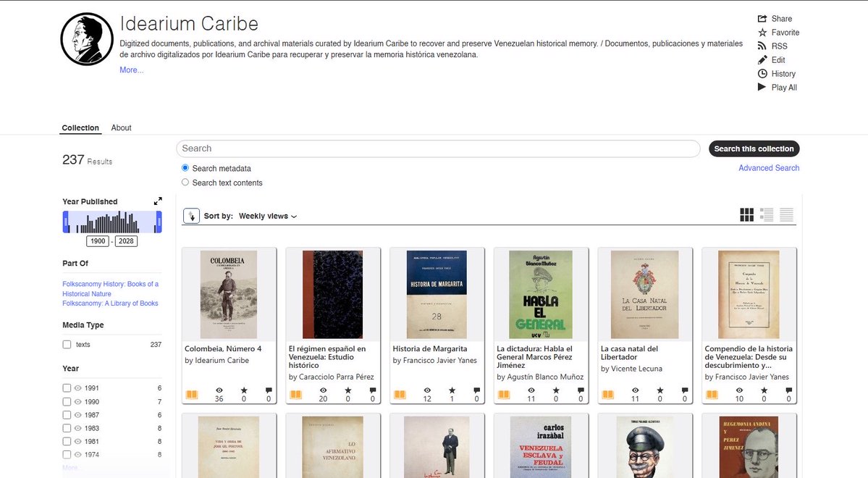Open El régimen español en Venezuela title
868x478 pixels.
pyautogui.click(x=327, y=357)
